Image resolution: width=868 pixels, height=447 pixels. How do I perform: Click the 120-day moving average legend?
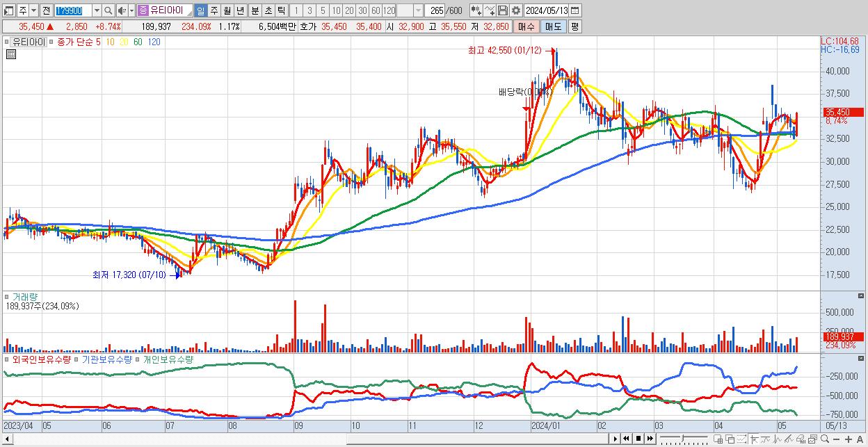[x=154, y=42]
